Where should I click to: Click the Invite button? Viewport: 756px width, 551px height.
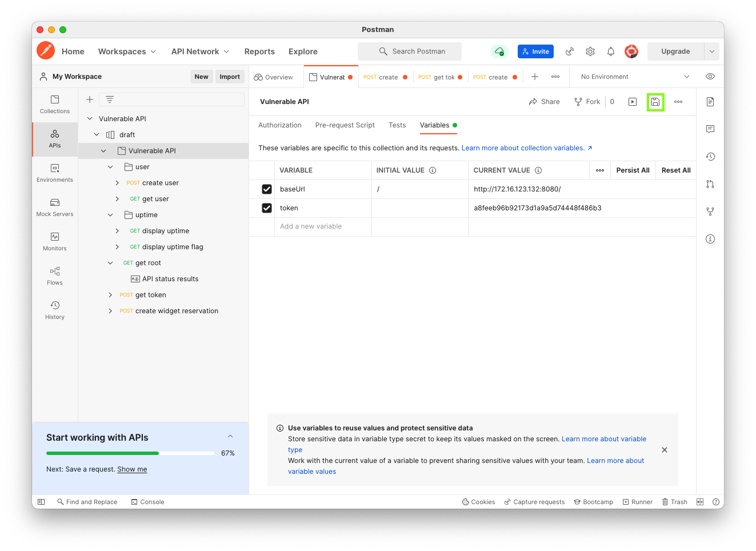click(535, 51)
